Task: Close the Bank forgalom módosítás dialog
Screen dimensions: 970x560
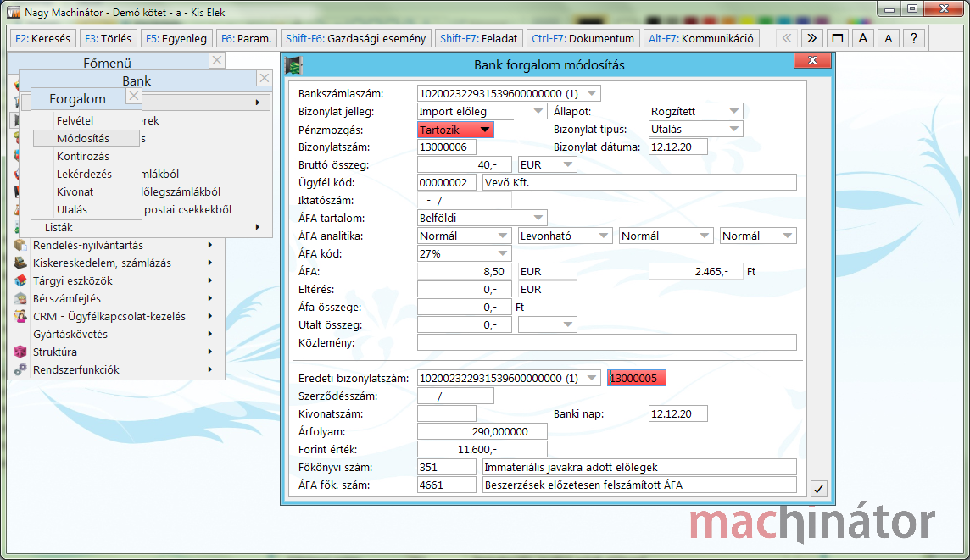Action: point(813,60)
